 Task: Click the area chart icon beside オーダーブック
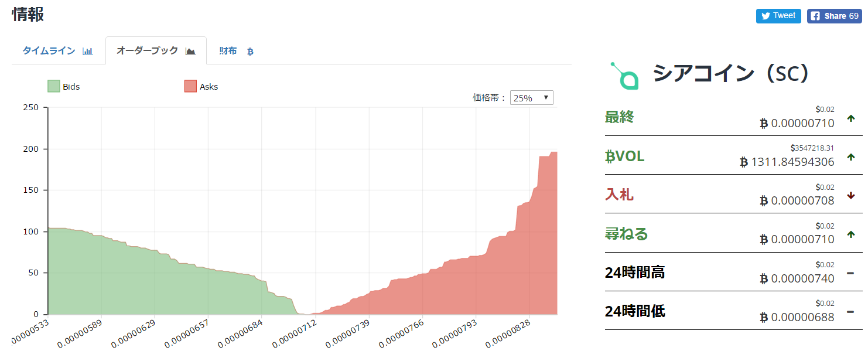tap(190, 51)
